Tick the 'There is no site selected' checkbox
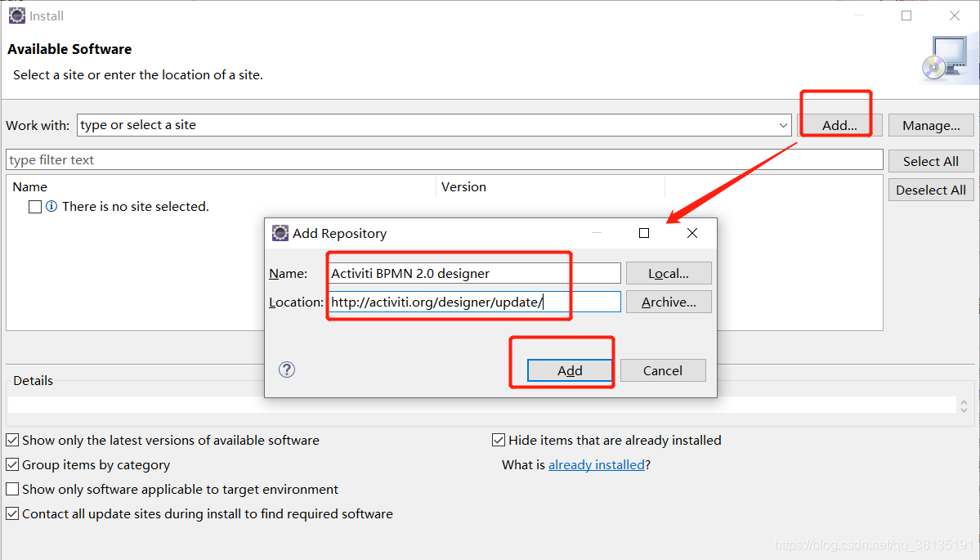980x560 pixels. [35, 207]
